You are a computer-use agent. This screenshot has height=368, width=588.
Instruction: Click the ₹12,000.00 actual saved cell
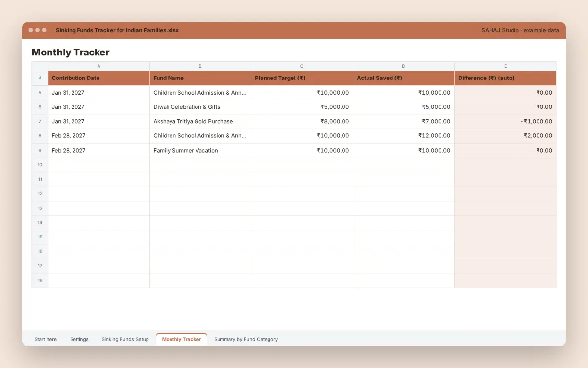tap(404, 136)
